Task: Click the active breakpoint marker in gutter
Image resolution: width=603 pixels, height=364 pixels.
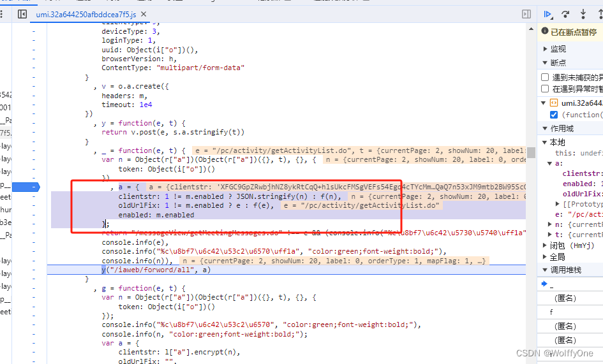Action: point(26,187)
